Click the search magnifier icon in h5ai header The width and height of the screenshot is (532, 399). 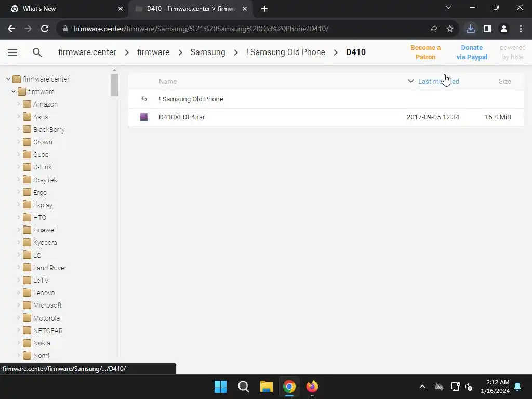(37, 52)
